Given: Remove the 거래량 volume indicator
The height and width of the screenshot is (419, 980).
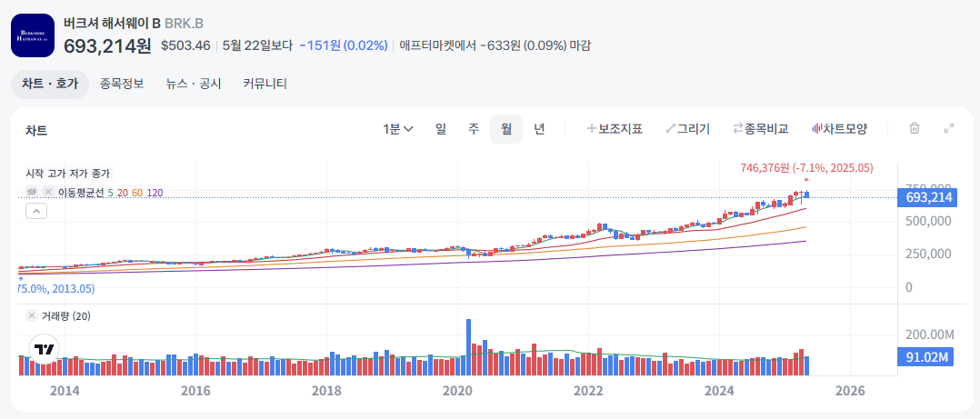Looking at the screenshot, I should 31,316.
